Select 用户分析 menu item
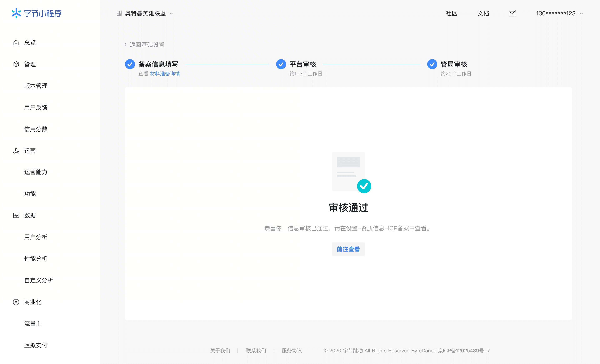600x364 pixels. coord(36,237)
